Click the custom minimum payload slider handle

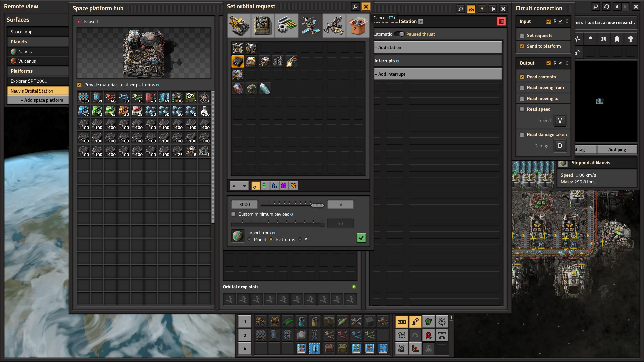coord(322,224)
